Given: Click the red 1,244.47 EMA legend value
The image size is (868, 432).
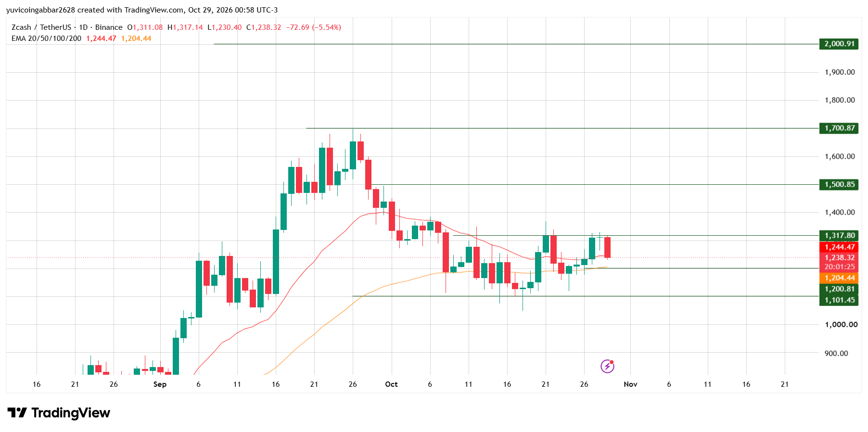Looking at the screenshot, I should [x=101, y=38].
